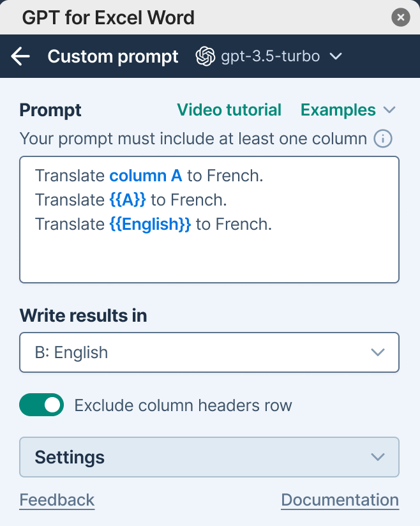This screenshot has height=526, width=420.
Task: Click the {{English}} placeholder in the prompt
Action: [150, 224]
